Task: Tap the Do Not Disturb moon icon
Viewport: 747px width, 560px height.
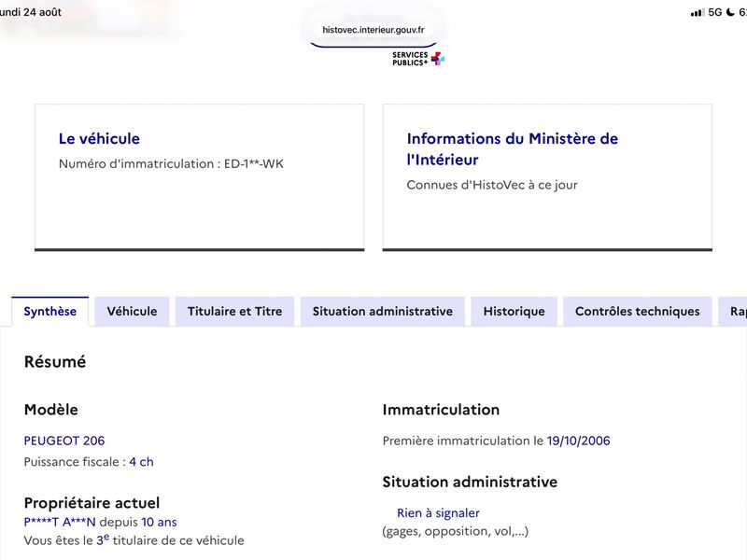Action: pos(730,12)
